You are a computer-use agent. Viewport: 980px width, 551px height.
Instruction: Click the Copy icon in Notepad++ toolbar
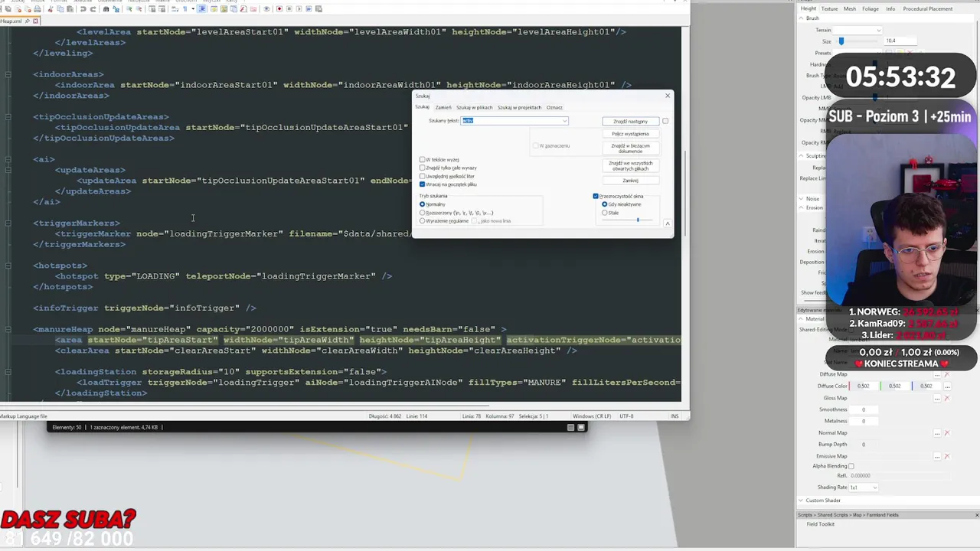(60, 9)
